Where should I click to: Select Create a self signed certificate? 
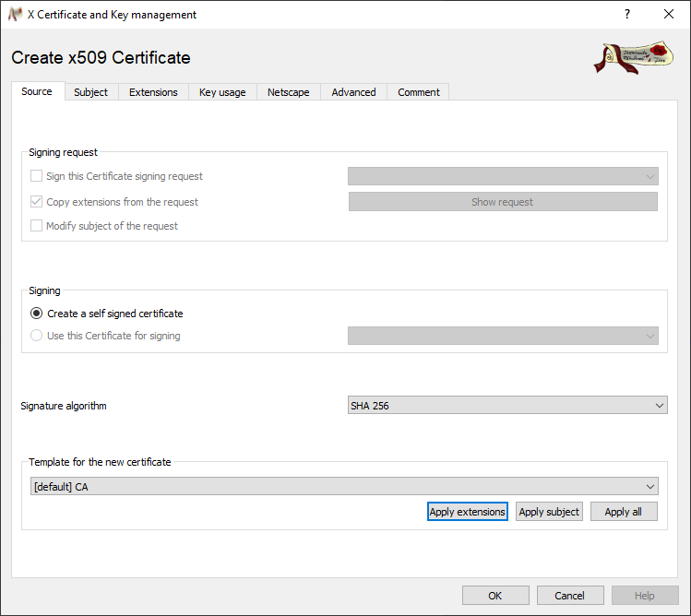coord(37,314)
